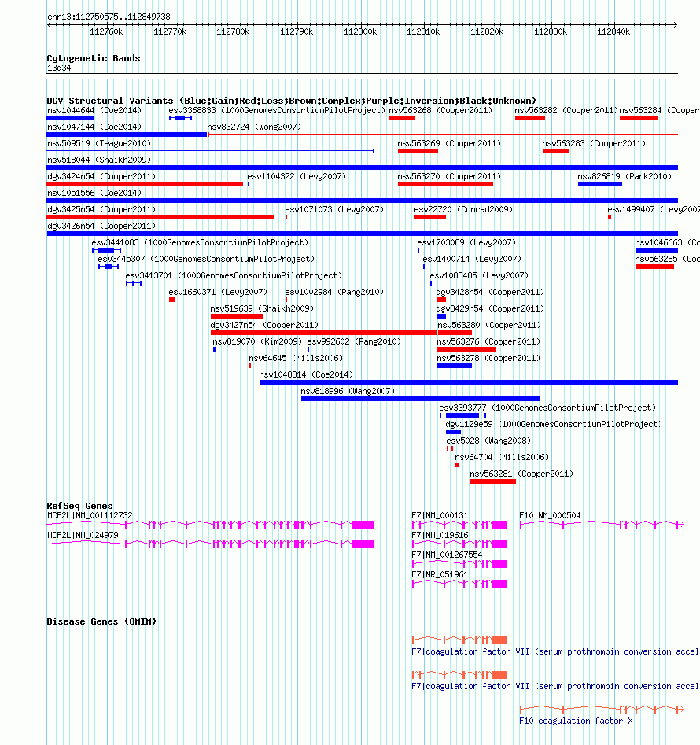Click the dgv1129e59 variant label
700x745 pixels.
click(554, 424)
